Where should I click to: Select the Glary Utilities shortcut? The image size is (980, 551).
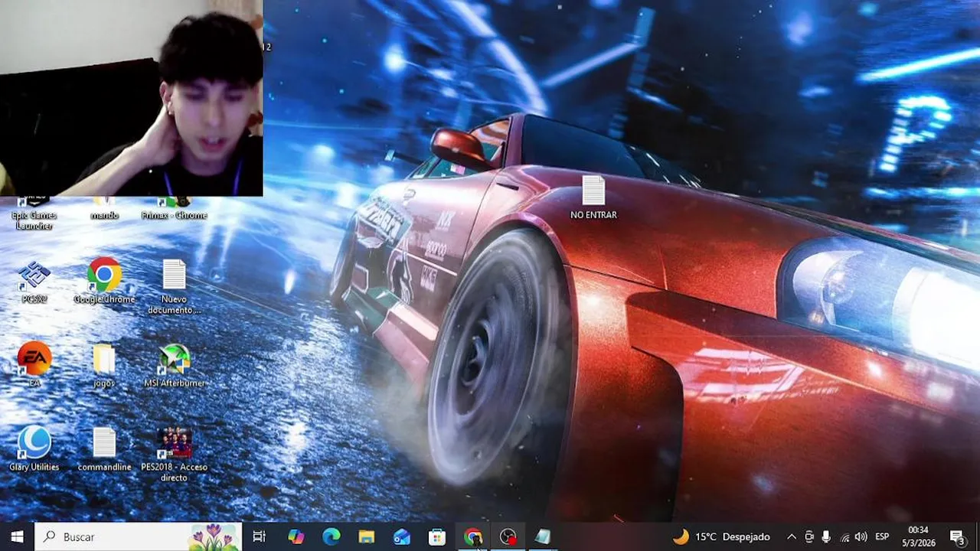(34, 448)
